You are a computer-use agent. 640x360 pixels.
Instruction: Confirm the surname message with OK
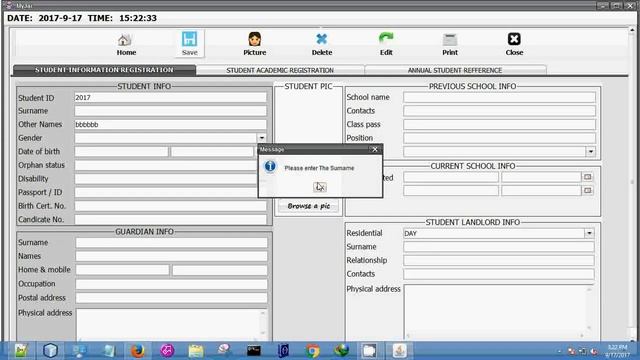pos(320,187)
